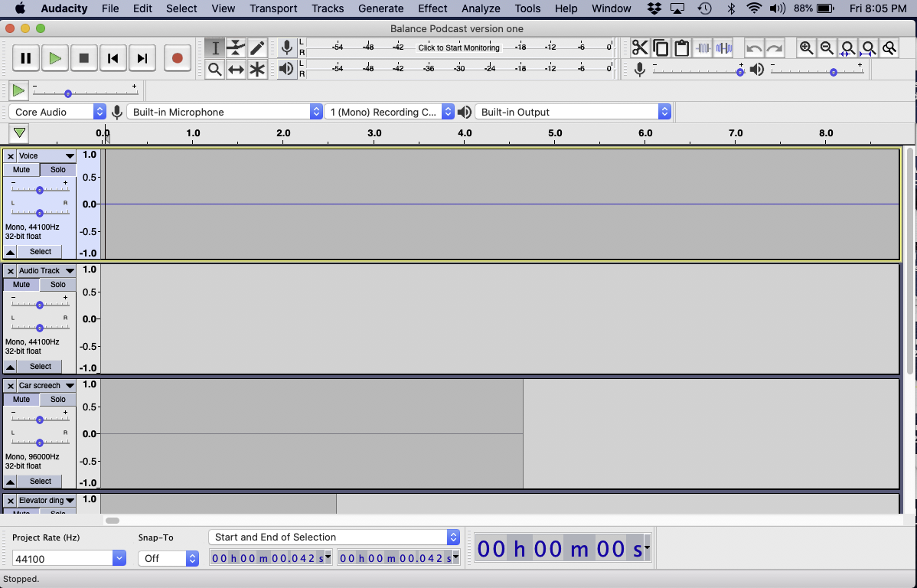The width and height of the screenshot is (917, 588).
Task: Close the Car screech track
Action: 11,386
